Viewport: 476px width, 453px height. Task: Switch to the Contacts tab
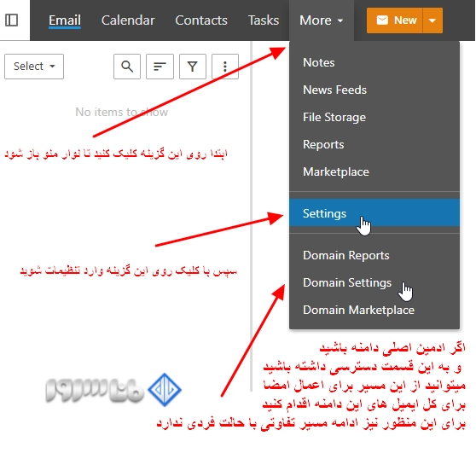click(x=201, y=20)
